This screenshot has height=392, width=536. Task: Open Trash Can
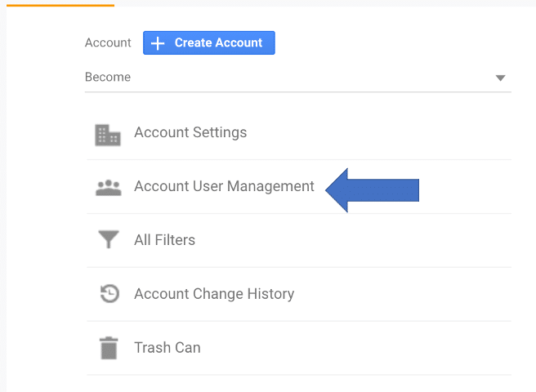pyautogui.click(x=299, y=348)
